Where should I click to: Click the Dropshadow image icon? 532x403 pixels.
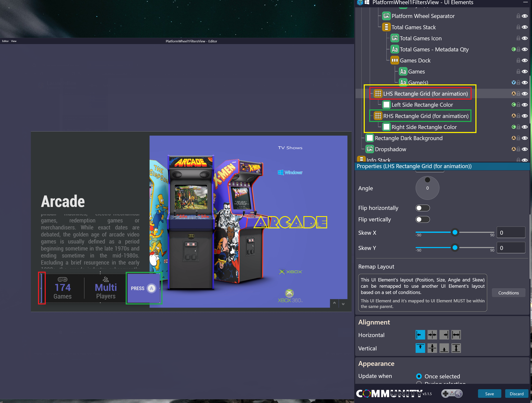click(370, 149)
